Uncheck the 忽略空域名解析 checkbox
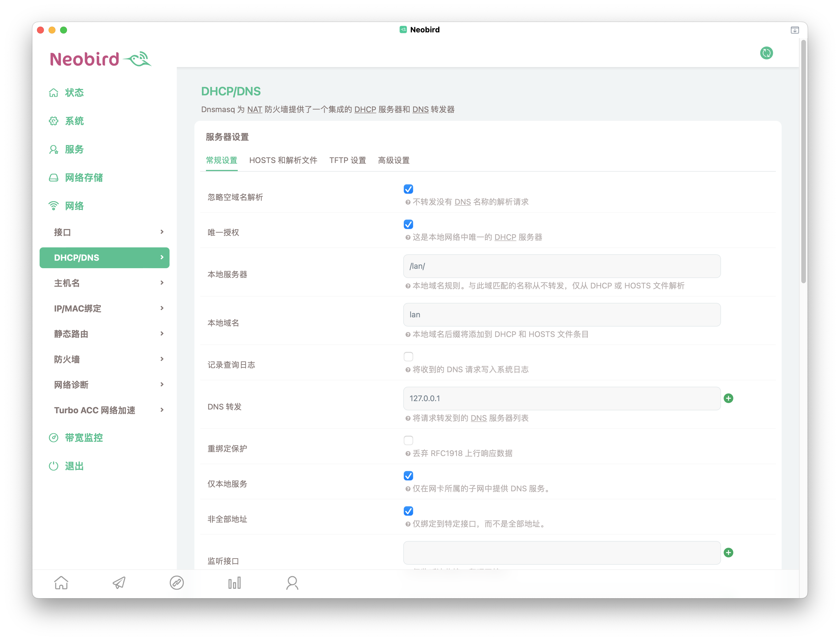The width and height of the screenshot is (840, 641). pyautogui.click(x=408, y=189)
